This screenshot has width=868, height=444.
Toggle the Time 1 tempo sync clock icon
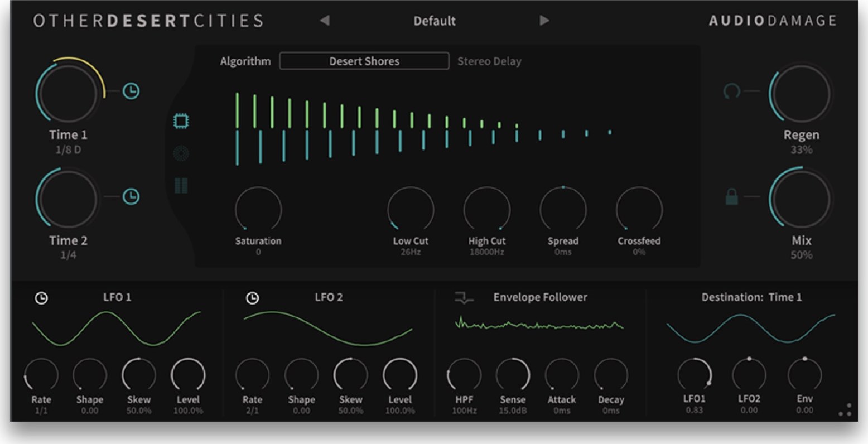(131, 91)
